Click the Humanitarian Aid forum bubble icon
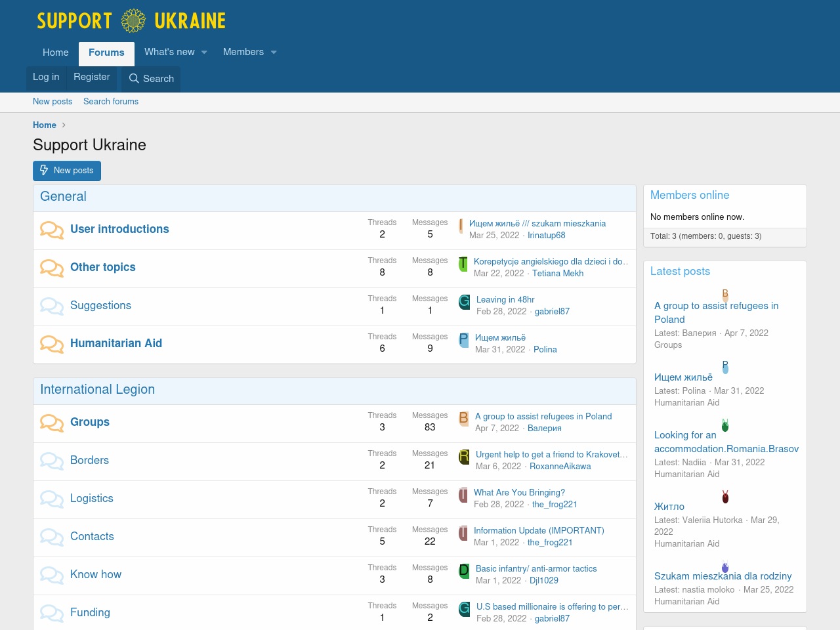This screenshot has width=840, height=630. click(52, 344)
